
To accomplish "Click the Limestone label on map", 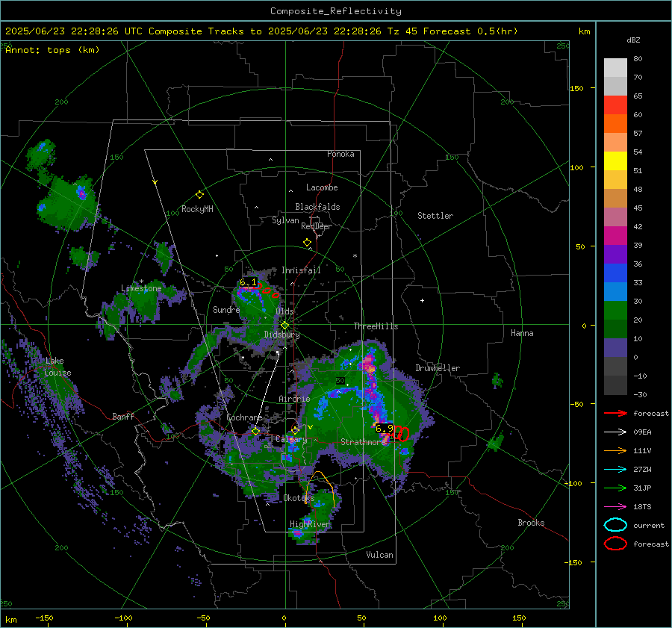I will click(x=141, y=288).
